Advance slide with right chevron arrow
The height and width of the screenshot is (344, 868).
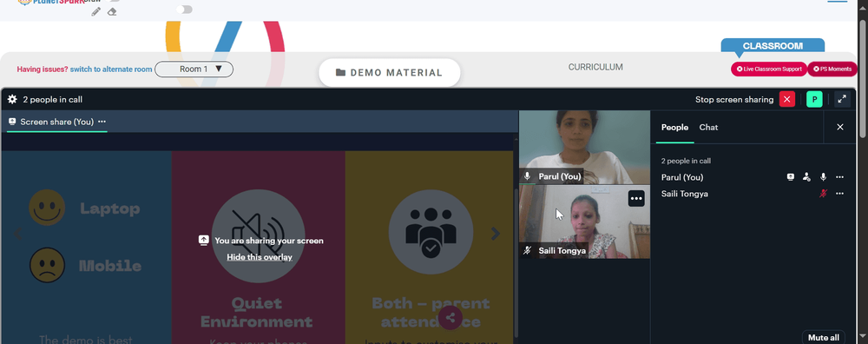coord(496,234)
